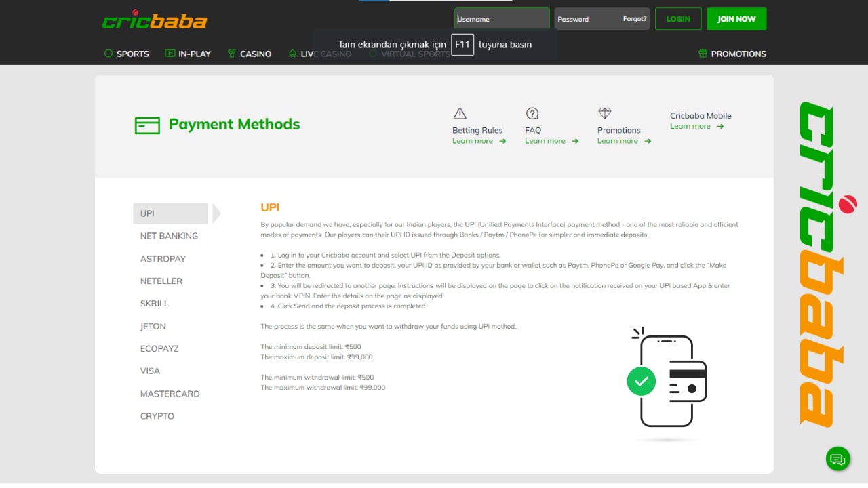868x488 pixels.
Task: Open the Sports menu
Action: [x=132, y=54]
